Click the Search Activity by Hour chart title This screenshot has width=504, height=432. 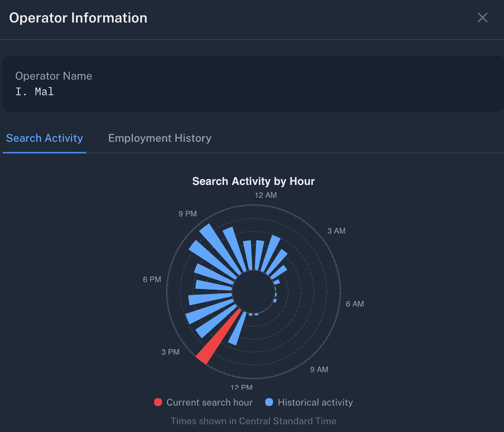click(253, 181)
